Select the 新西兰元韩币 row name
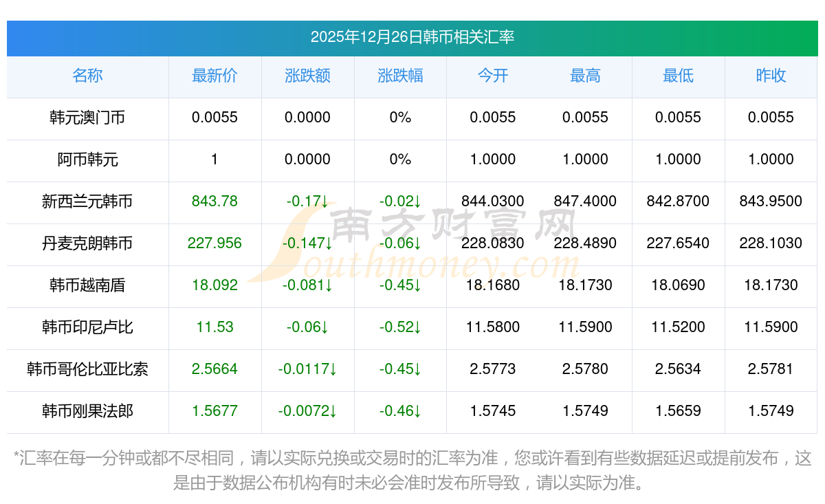This screenshot has height=504, width=825. 87,201
